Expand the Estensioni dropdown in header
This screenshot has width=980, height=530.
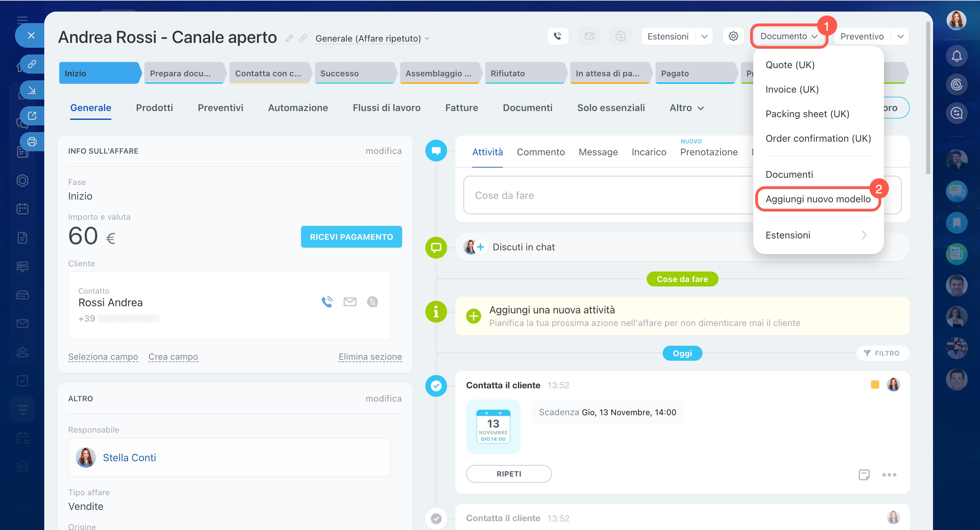pyautogui.click(x=704, y=36)
